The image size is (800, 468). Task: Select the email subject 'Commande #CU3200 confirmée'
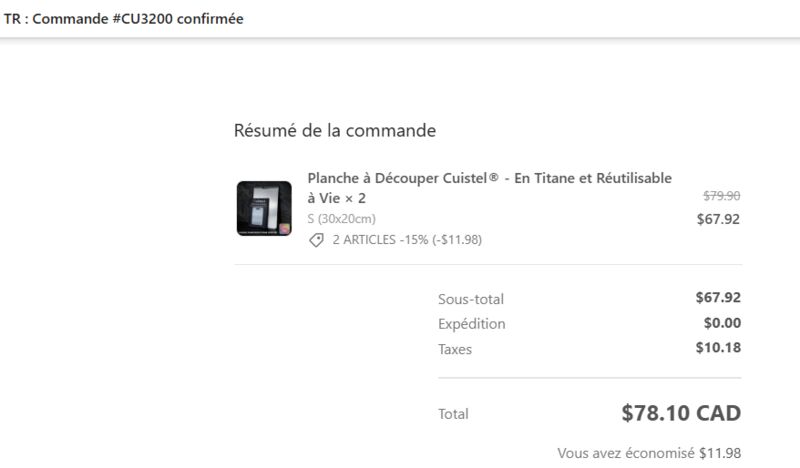pyautogui.click(x=138, y=19)
